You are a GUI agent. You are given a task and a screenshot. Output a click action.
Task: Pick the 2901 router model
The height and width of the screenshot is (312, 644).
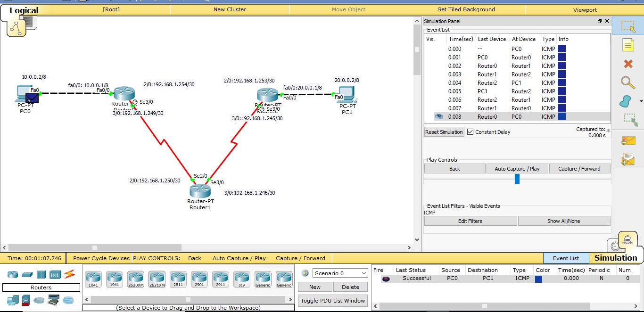tap(199, 279)
